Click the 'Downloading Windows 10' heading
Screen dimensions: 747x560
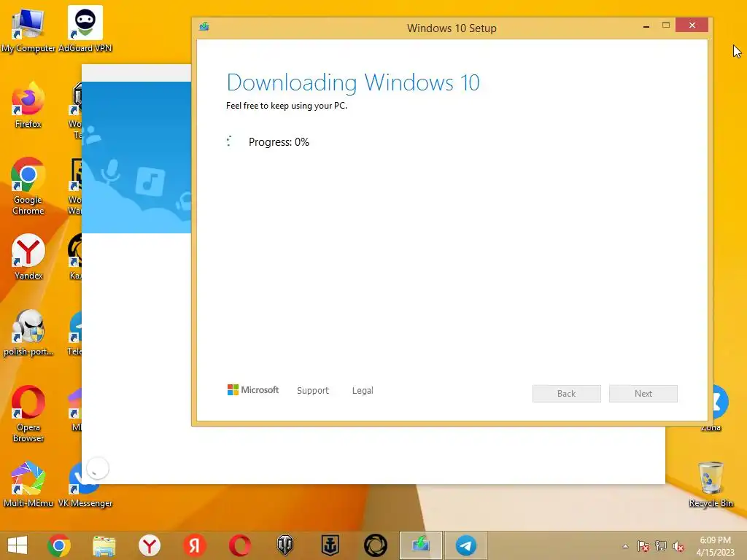point(353,82)
